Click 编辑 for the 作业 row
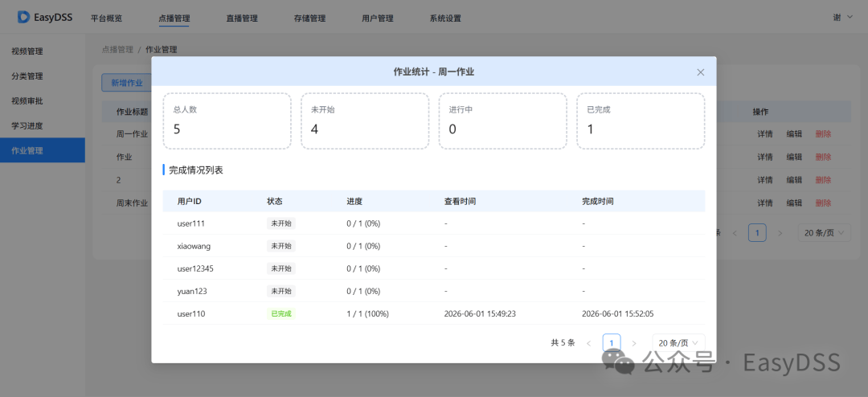The height and width of the screenshot is (397, 868). (x=794, y=158)
